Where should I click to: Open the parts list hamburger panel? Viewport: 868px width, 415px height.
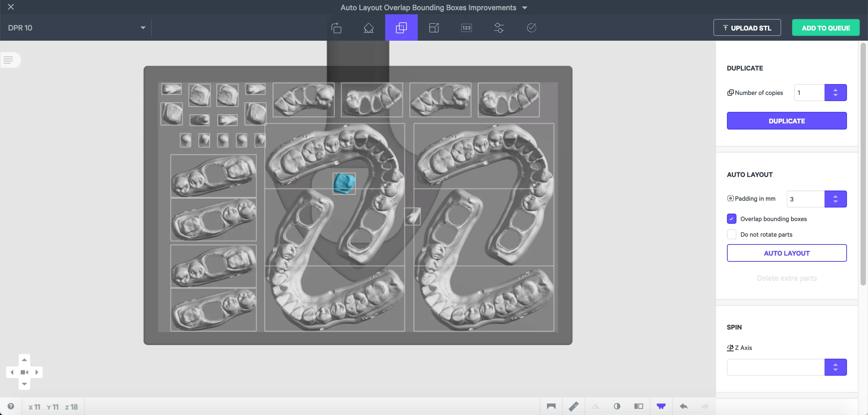pos(8,60)
